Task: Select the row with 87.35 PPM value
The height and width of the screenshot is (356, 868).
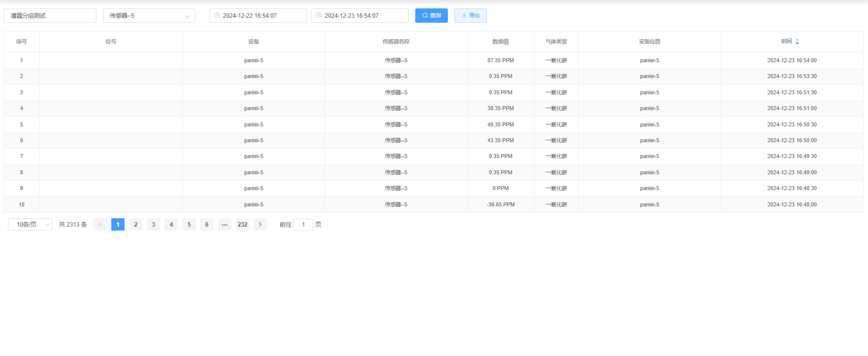Action: click(x=500, y=60)
